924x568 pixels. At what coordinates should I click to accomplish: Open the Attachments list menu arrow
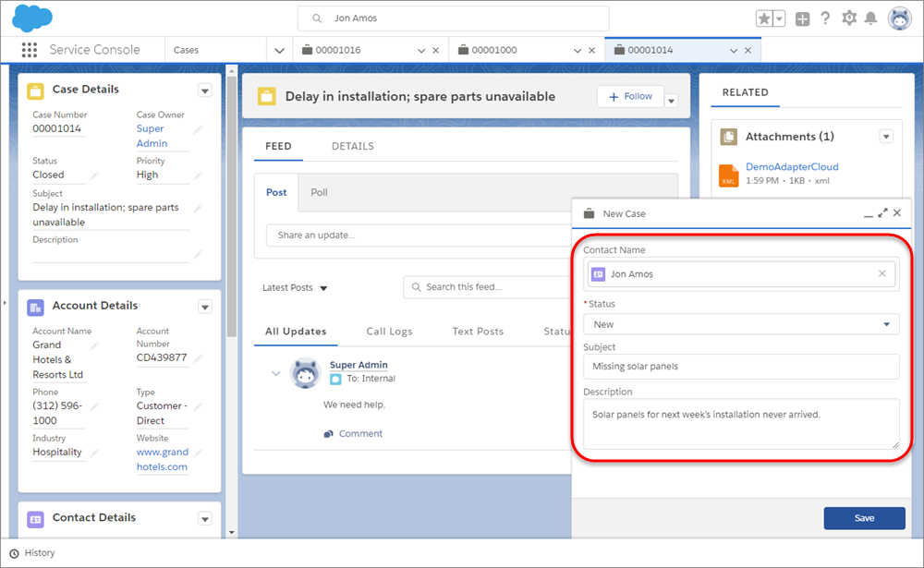(x=886, y=137)
